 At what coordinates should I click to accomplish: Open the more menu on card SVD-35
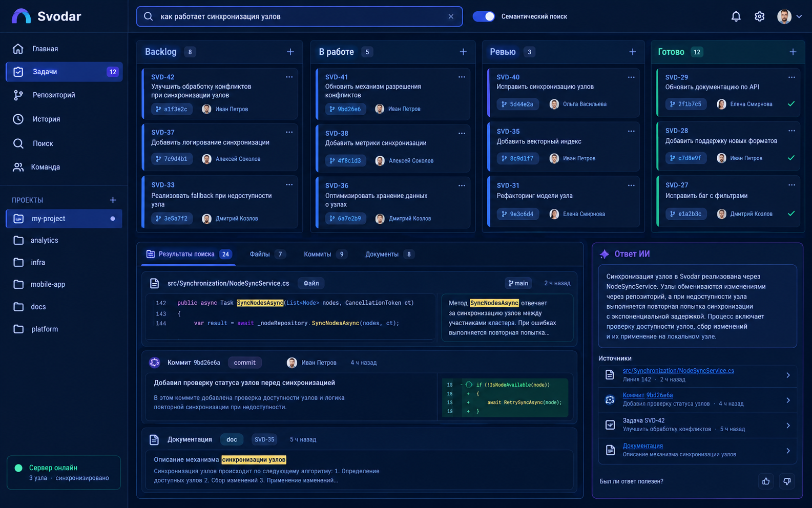point(631,131)
